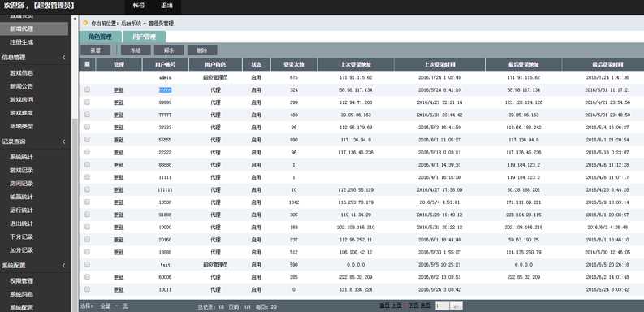Click the admin account cell
The height and width of the screenshot is (312, 644).
tap(166, 77)
